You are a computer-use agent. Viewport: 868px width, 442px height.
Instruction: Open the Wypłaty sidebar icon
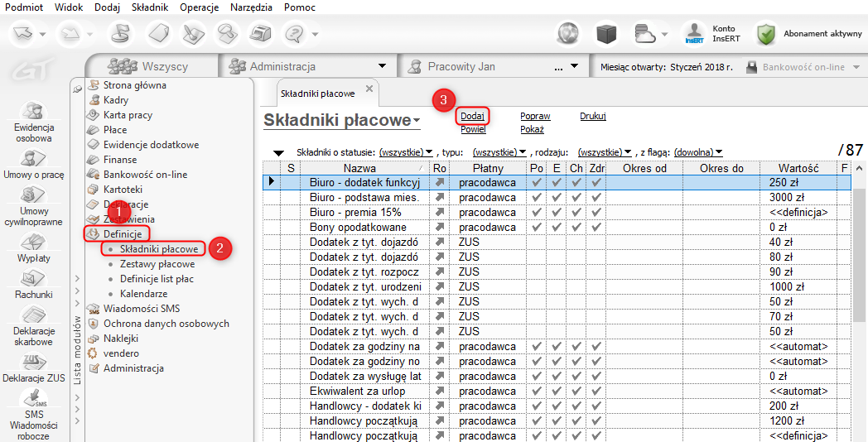click(x=34, y=242)
